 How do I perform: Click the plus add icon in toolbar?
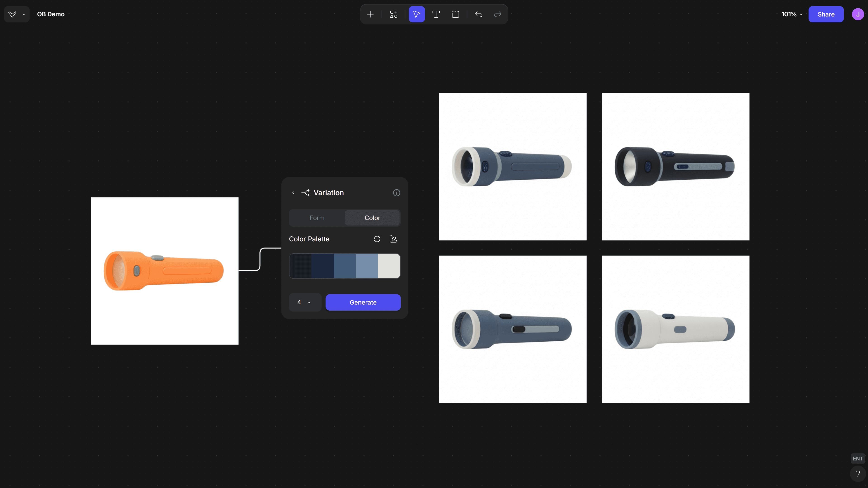[x=370, y=14]
